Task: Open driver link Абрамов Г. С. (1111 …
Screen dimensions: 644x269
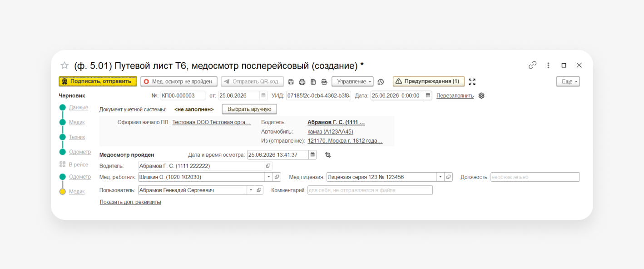Action: [x=336, y=122]
